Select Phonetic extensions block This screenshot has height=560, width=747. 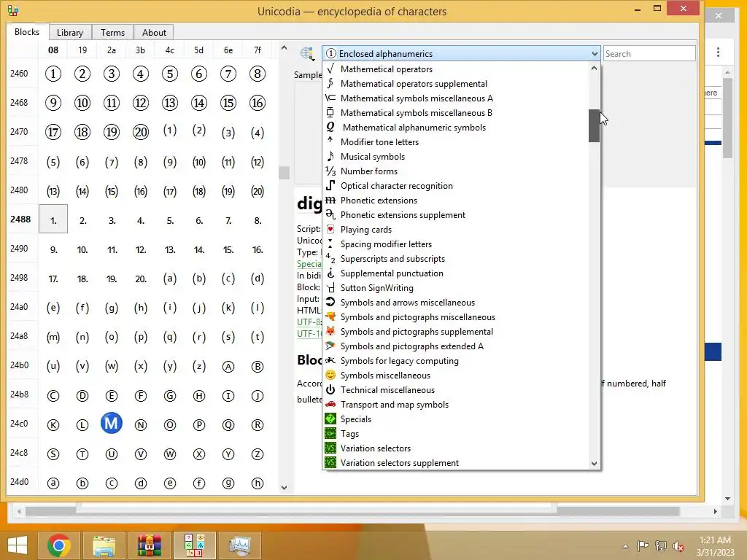point(456,201)
